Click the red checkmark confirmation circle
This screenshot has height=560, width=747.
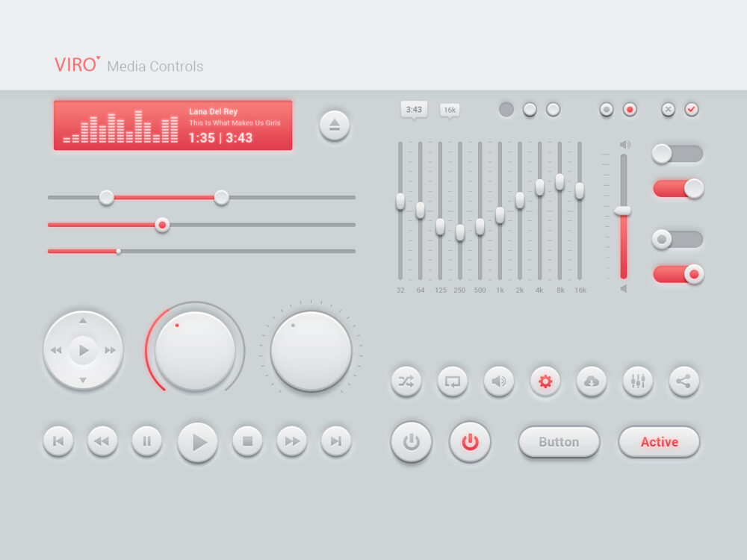coord(691,109)
